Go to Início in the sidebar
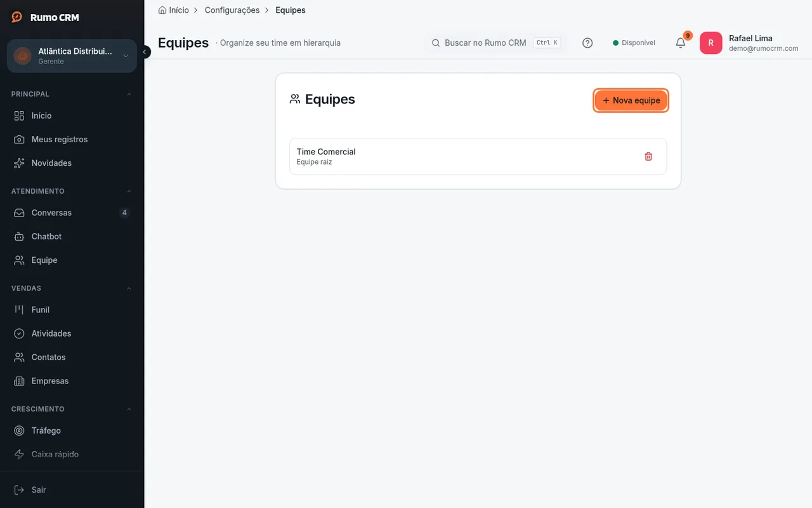 click(72, 116)
